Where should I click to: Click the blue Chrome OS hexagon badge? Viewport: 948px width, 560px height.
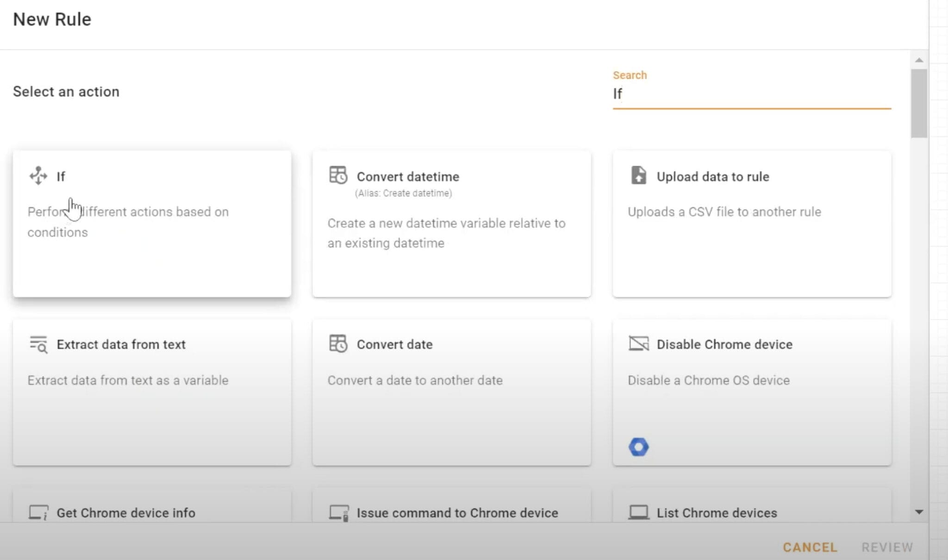point(638,447)
